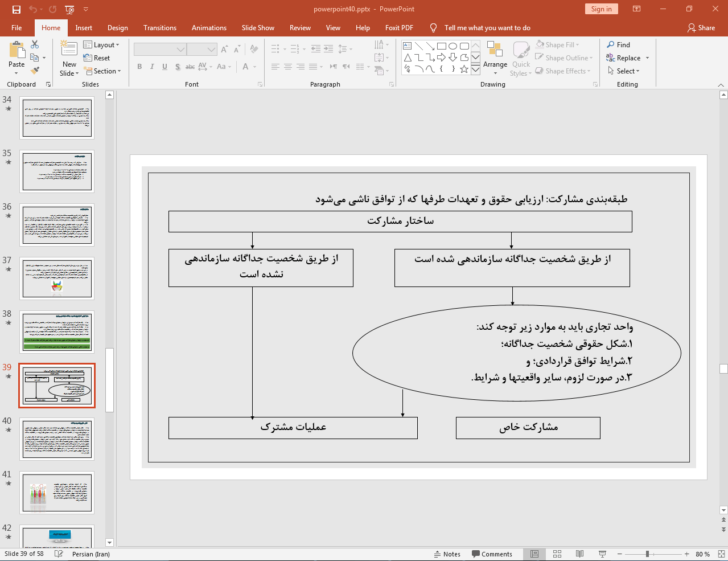Toggle Bold formatting
728x561 pixels.
(139, 67)
